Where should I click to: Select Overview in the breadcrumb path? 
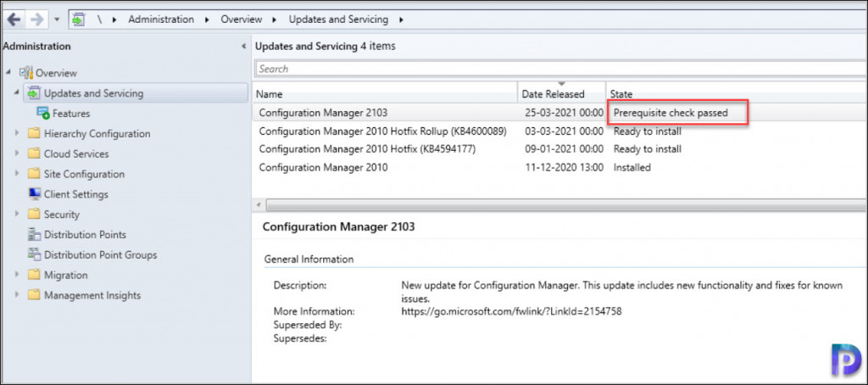point(242,20)
